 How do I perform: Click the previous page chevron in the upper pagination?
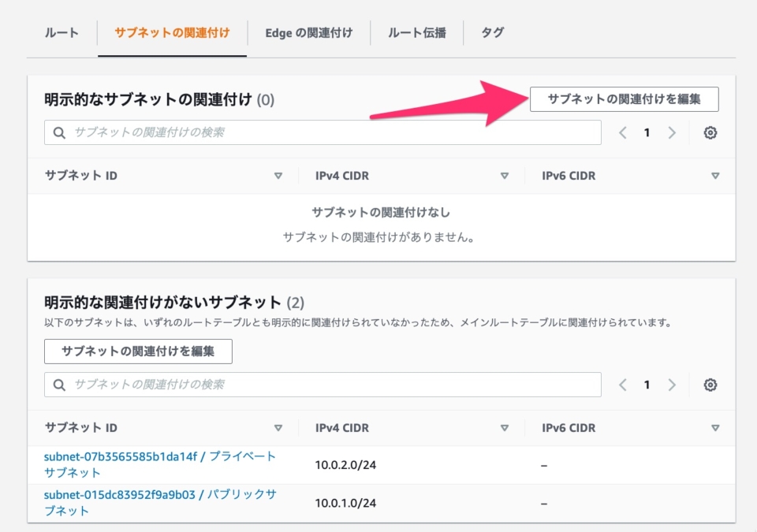(x=622, y=132)
